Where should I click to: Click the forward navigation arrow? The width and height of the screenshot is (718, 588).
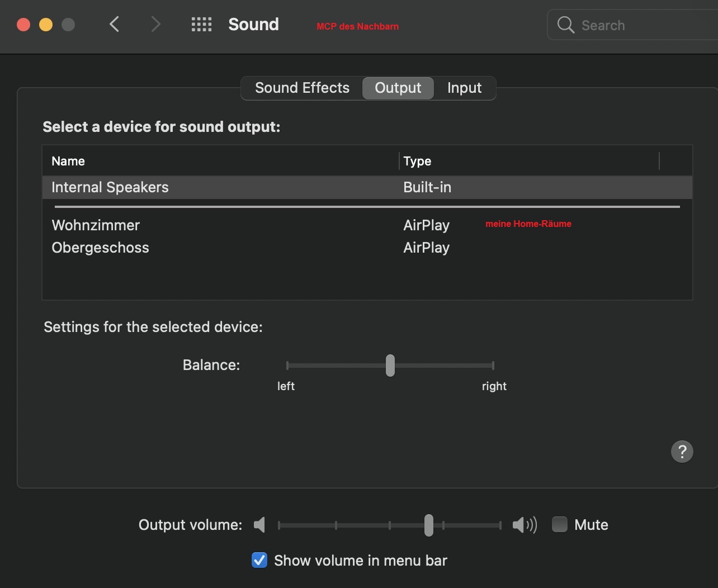(x=155, y=24)
